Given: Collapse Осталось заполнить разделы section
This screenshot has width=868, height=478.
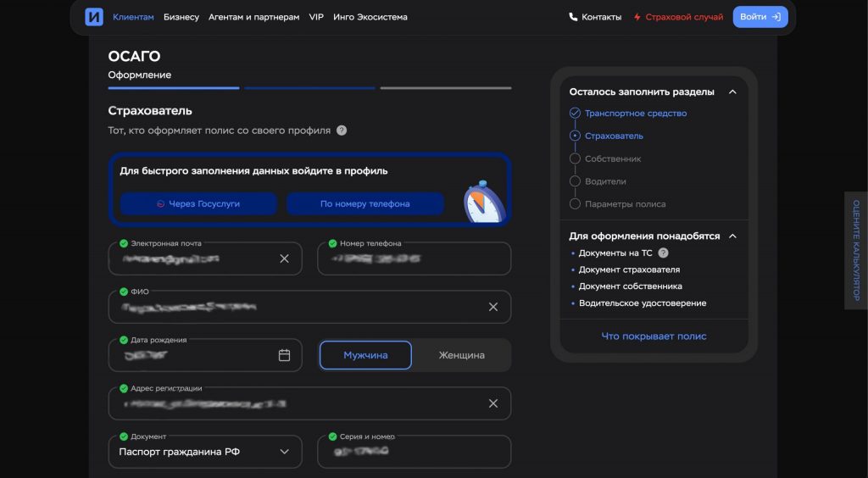Looking at the screenshot, I should [732, 92].
